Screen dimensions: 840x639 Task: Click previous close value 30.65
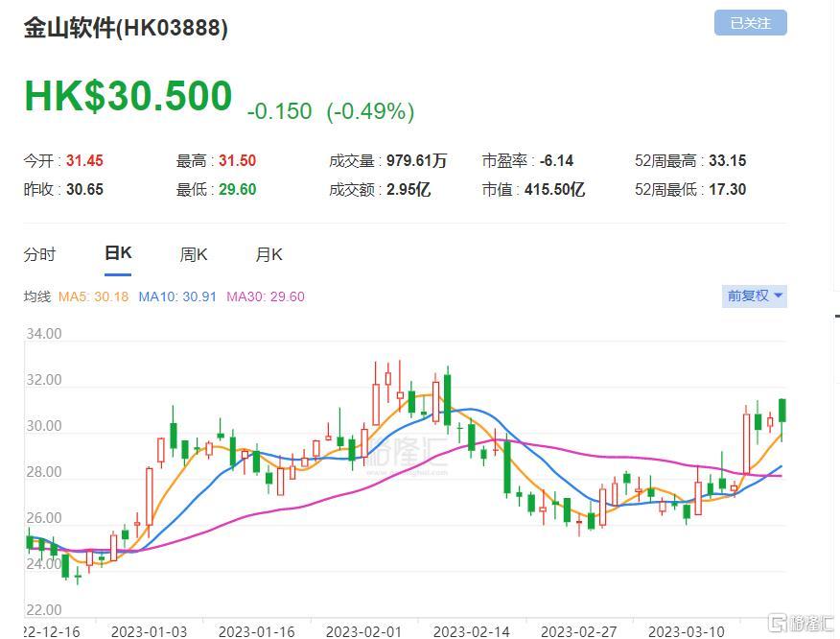coord(84,189)
